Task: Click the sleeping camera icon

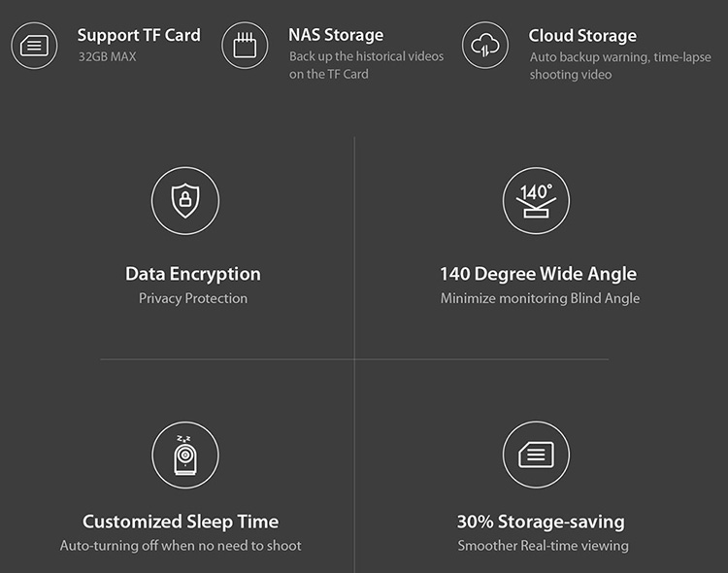Action: tap(184, 455)
